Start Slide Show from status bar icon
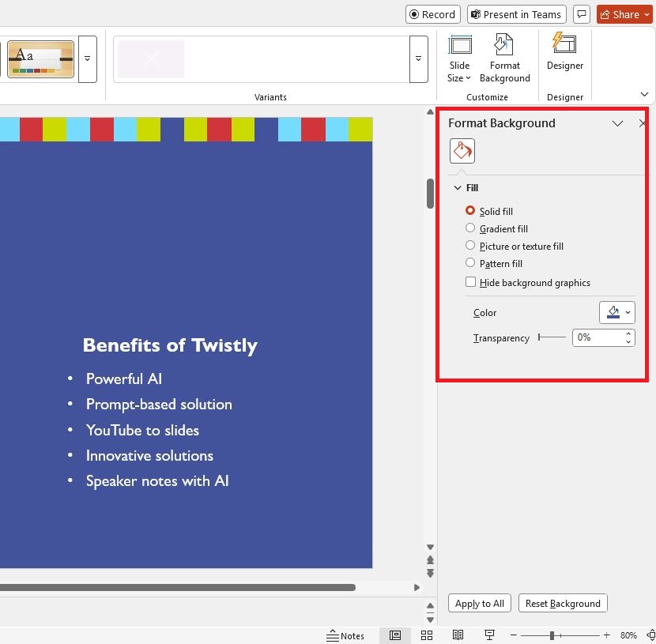Screen dimensions: 656x644 coord(489,635)
